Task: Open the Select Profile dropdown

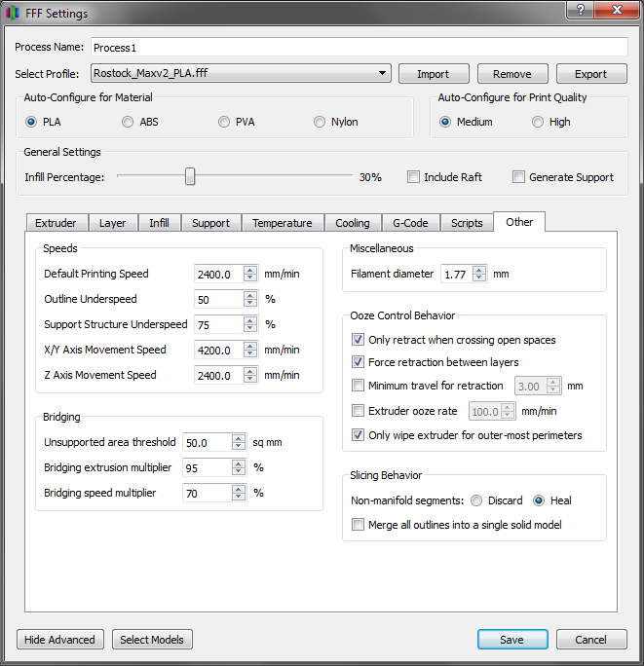Action: coord(241,73)
